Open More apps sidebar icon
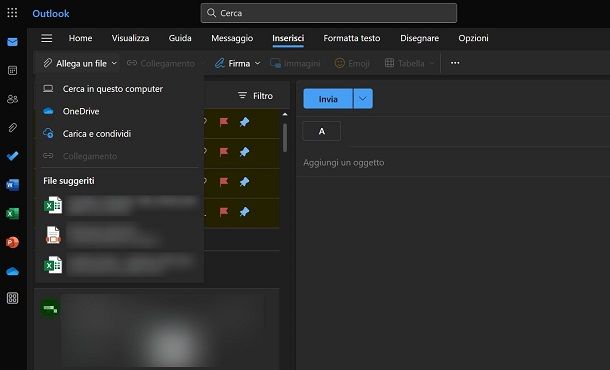This screenshot has width=610, height=370. [12, 298]
